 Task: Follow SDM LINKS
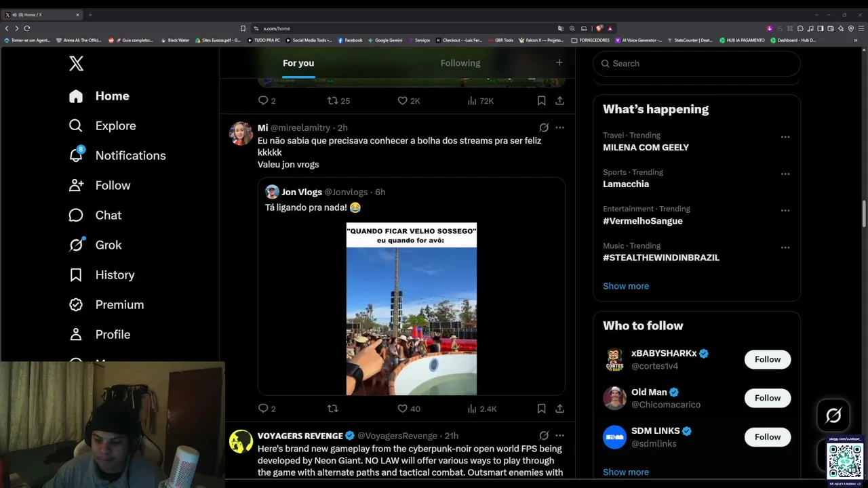pos(768,437)
